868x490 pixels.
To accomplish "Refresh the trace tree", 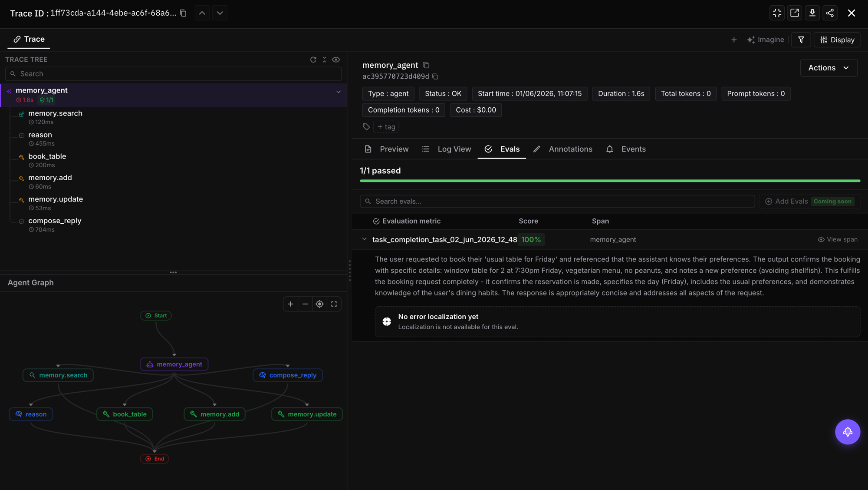I will [x=313, y=60].
